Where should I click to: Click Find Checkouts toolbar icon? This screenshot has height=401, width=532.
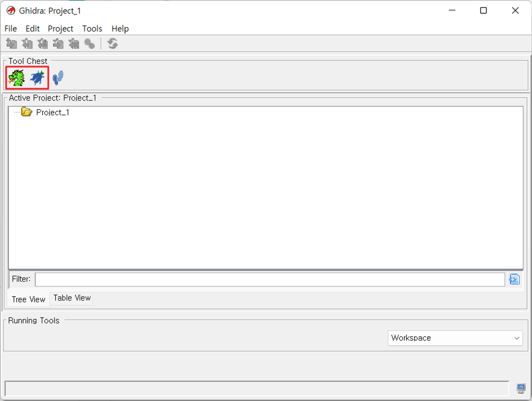pyautogui.click(x=89, y=44)
